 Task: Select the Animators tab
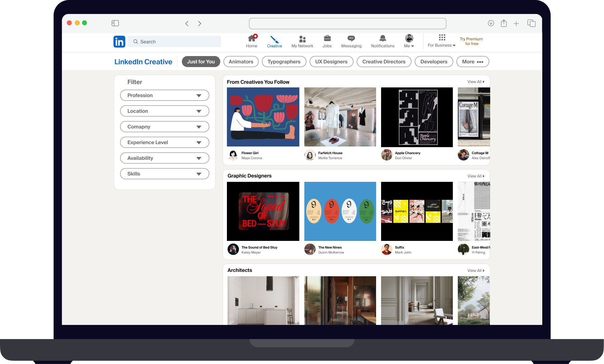[241, 62]
